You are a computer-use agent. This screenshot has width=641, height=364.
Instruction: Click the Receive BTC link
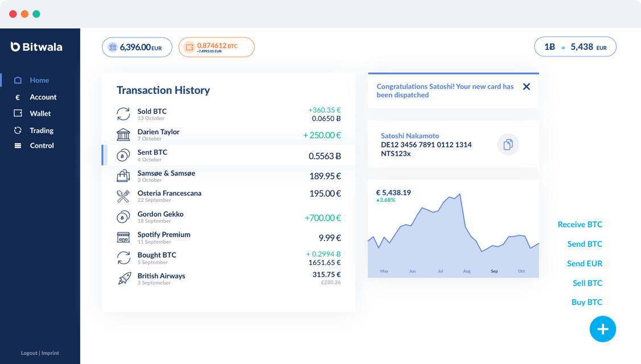[580, 225]
